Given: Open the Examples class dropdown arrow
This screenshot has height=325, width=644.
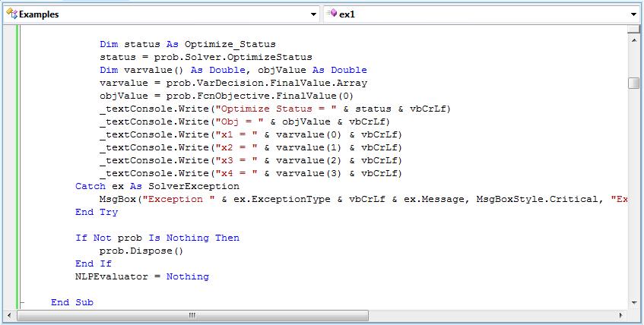Looking at the screenshot, I should [x=314, y=14].
